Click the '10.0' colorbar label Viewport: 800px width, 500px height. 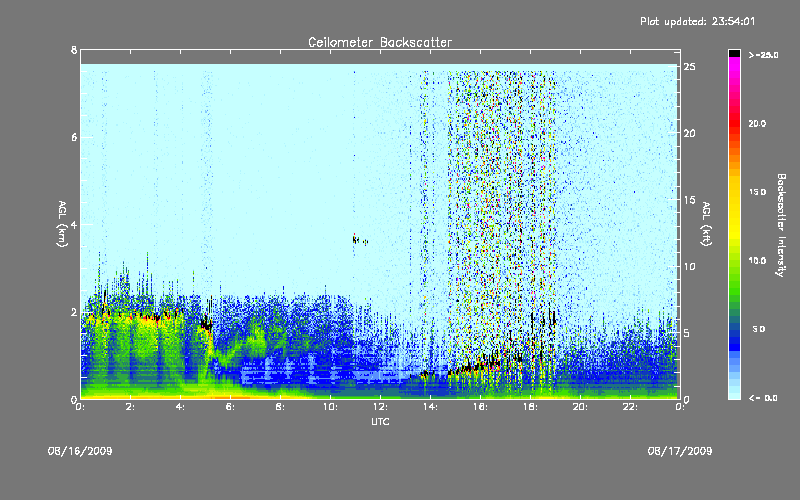(757, 261)
